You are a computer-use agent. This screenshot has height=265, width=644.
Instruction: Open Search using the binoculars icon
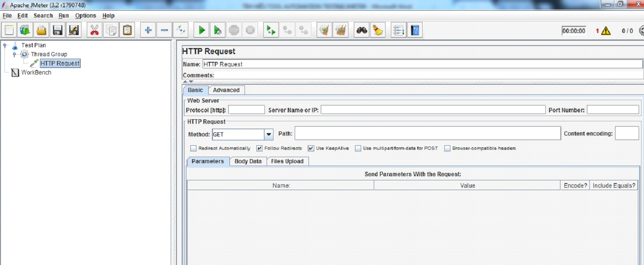pyautogui.click(x=362, y=30)
